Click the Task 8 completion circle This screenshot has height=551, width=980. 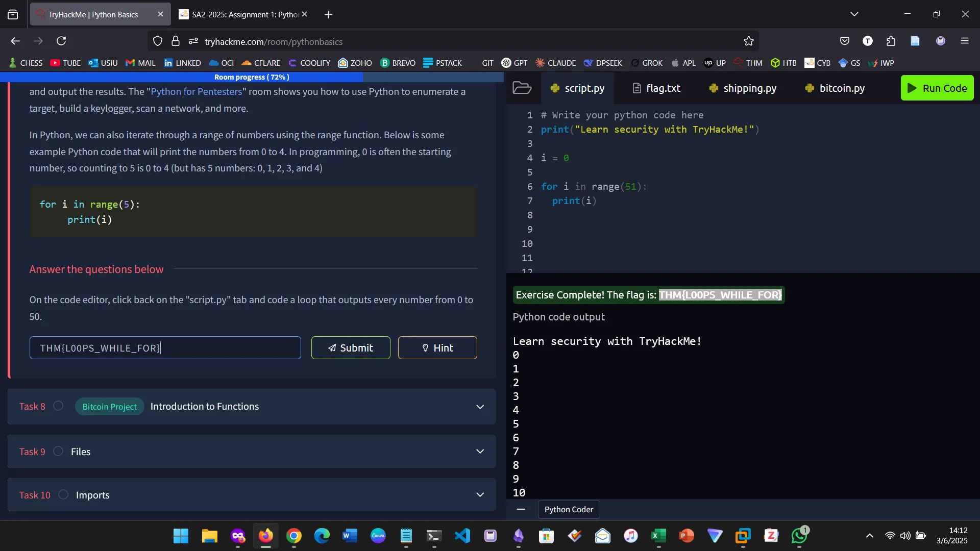pos(58,406)
